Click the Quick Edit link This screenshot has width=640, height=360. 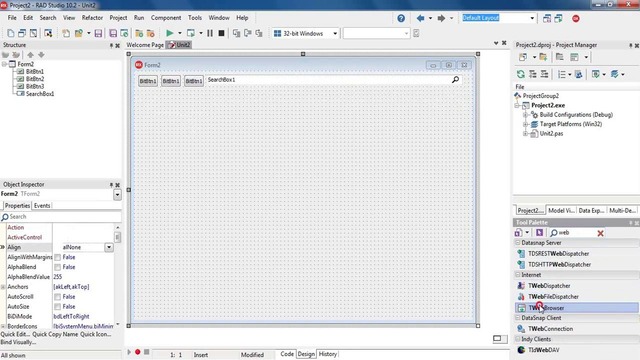[15, 334]
